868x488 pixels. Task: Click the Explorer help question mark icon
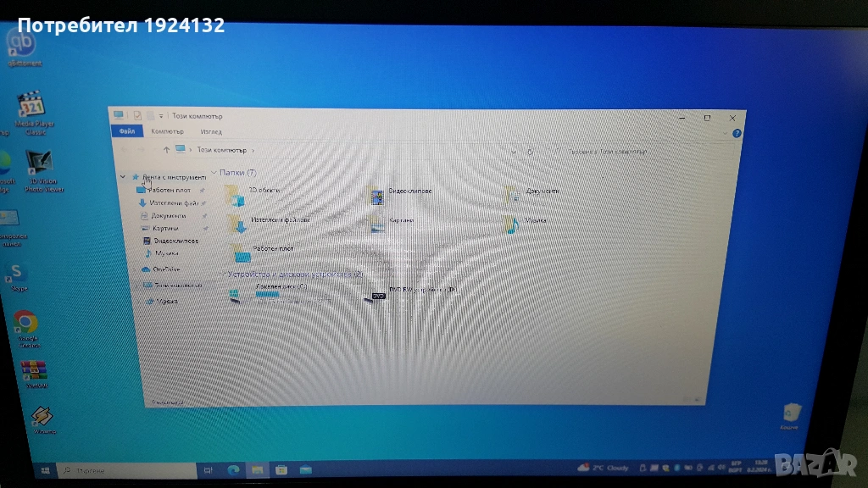point(737,133)
